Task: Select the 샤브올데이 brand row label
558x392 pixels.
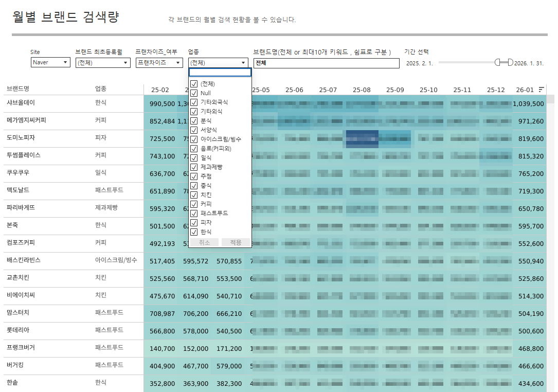Action: 21,103
